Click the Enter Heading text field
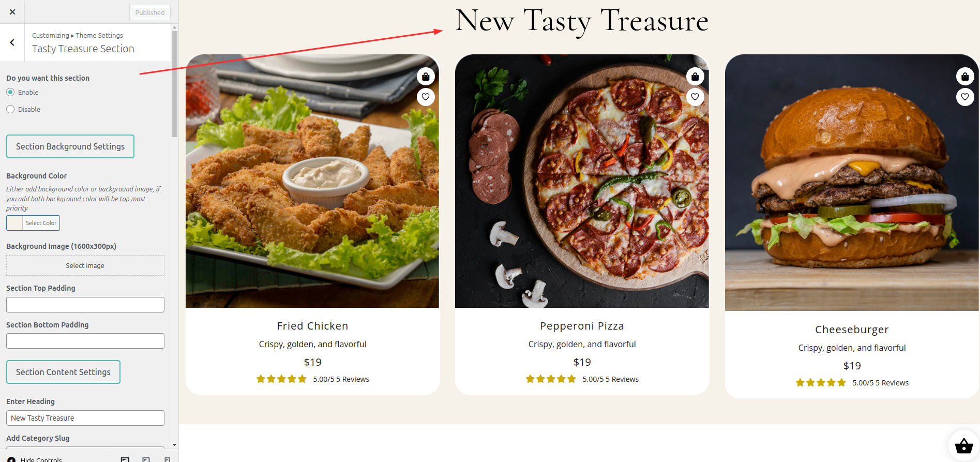The width and height of the screenshot is (980, 462). tap(85, 418)
